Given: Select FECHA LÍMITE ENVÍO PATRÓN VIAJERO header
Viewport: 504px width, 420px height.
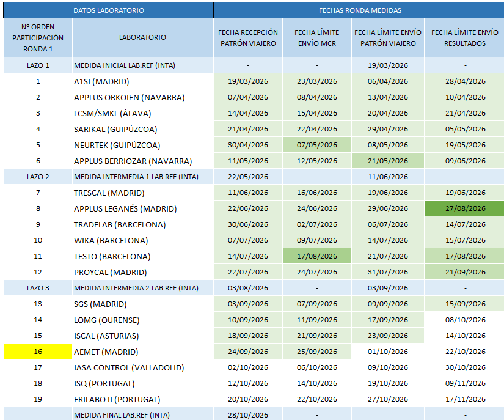Looking at the screenshot, I should 388,38.
